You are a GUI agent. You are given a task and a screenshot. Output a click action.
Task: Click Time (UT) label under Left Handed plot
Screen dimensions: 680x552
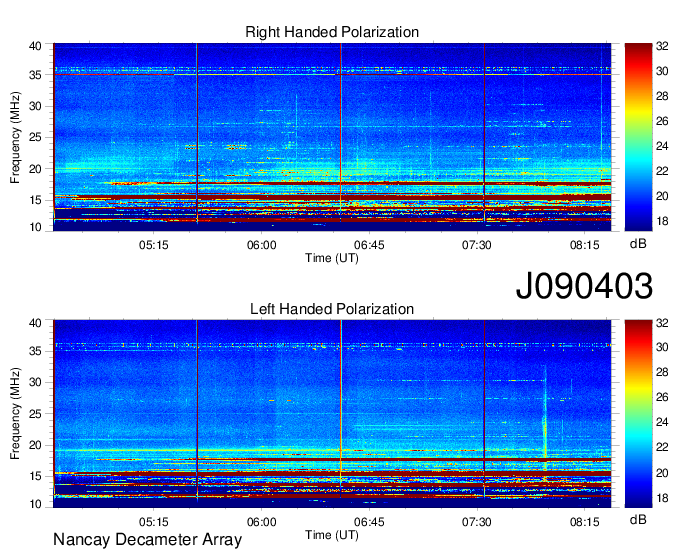pos(332,535)
